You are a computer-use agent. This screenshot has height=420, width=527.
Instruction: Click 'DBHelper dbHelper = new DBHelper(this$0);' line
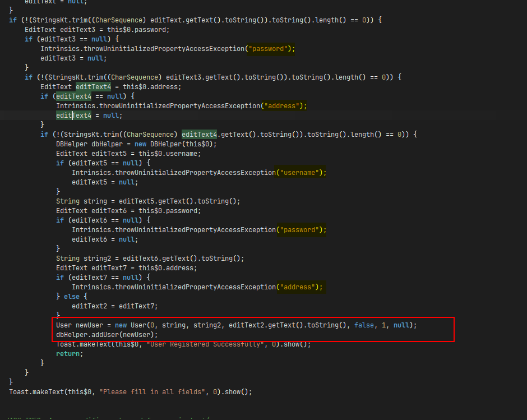pos(136,144)
